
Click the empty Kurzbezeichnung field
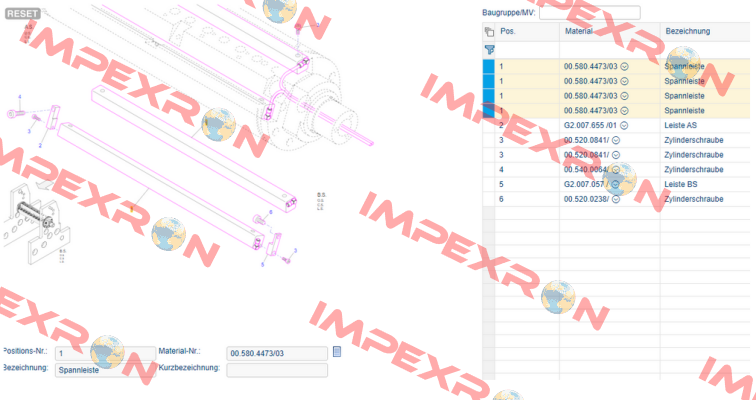[277, 370]
